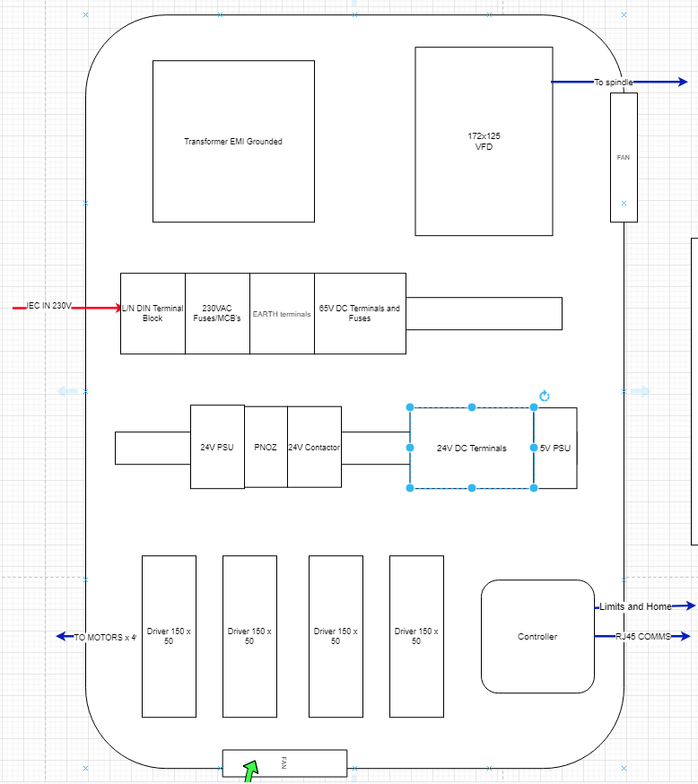Select the blank rectangle left of 24V PSU
The width and height of the screenshot is (698, 784).
(153, 448)
